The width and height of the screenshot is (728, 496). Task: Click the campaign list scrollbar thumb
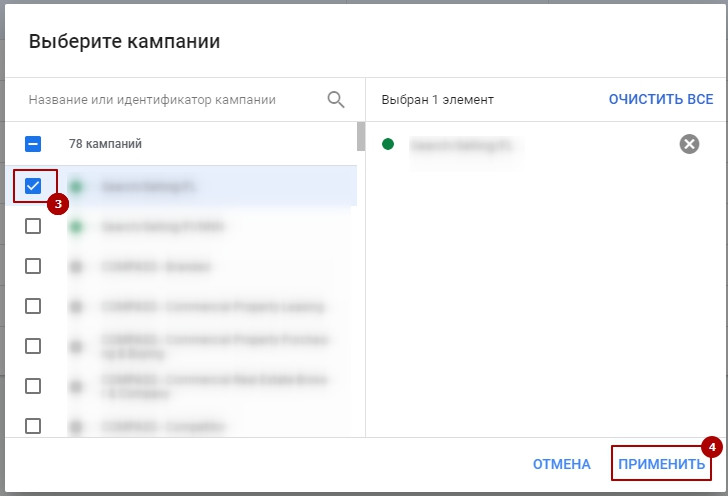[x=361, y=137]
